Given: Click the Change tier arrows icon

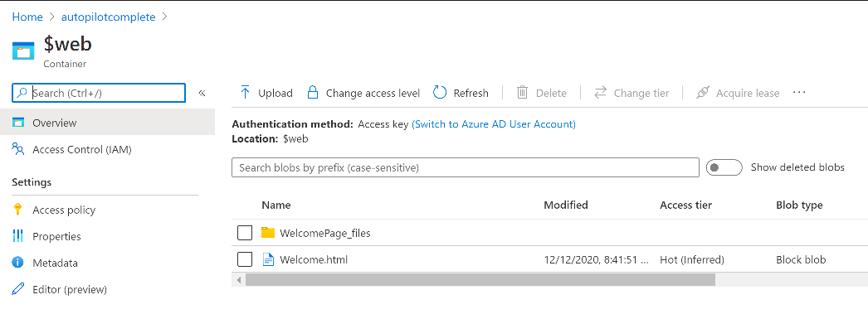Looking at the screenshot, I should (601, 93).
